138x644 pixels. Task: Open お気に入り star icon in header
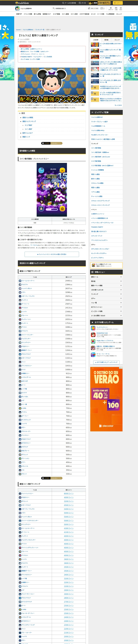[x=111, y=8]
